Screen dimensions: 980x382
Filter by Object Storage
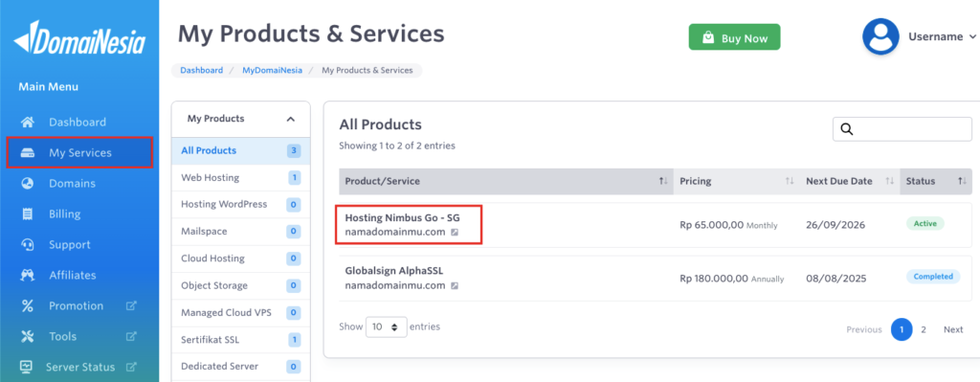coord(240,285)
